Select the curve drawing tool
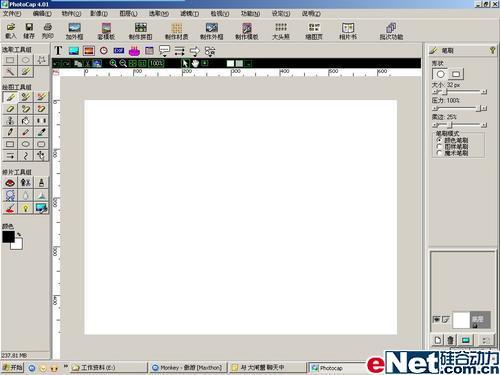500x375 pixels. 26,155
